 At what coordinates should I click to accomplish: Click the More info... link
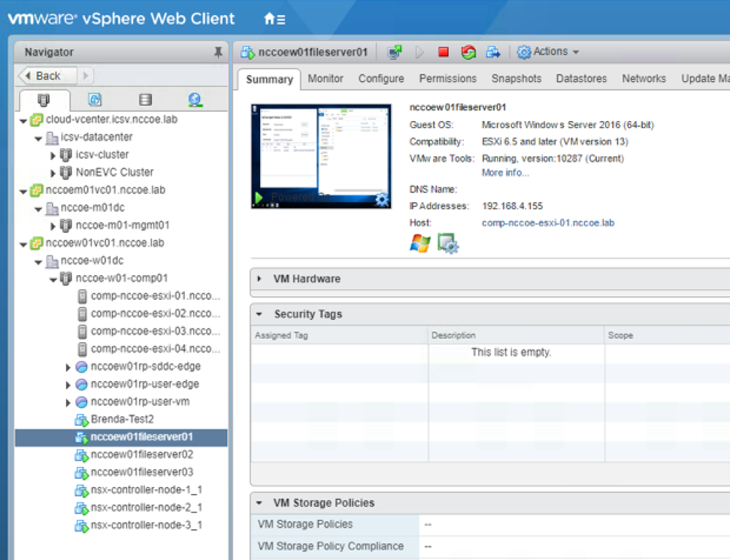point(505,173)
